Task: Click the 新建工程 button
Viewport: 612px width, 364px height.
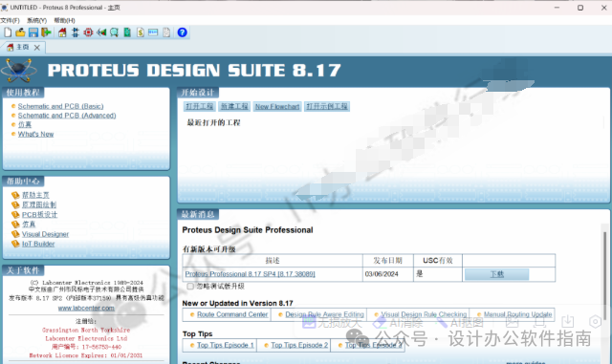Action: (x=234, y=106)
